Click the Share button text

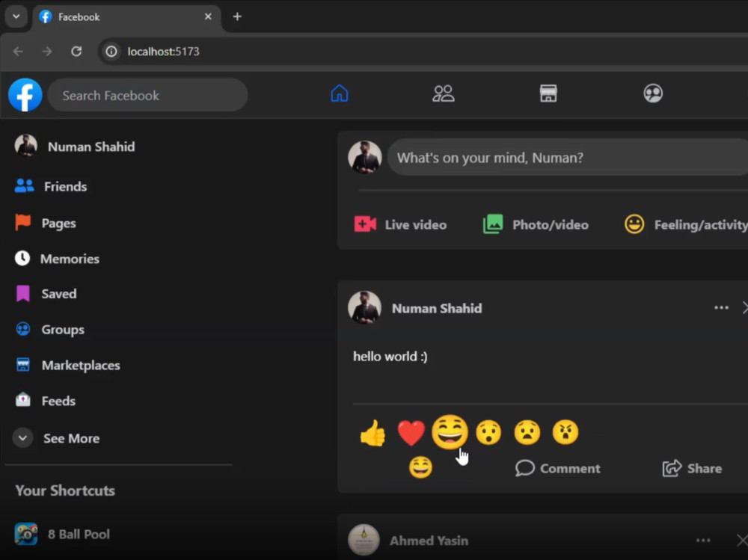[705, 469]
